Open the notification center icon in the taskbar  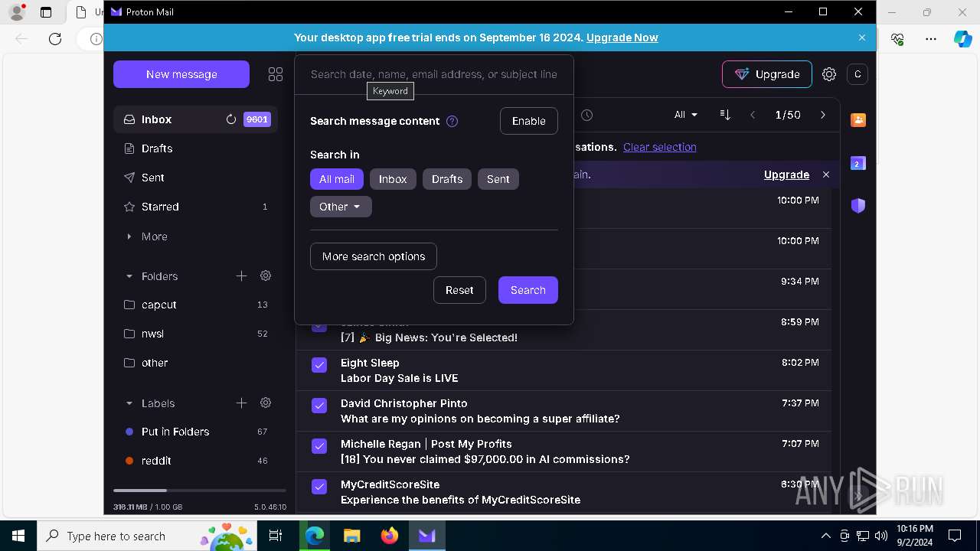[955, 536]
